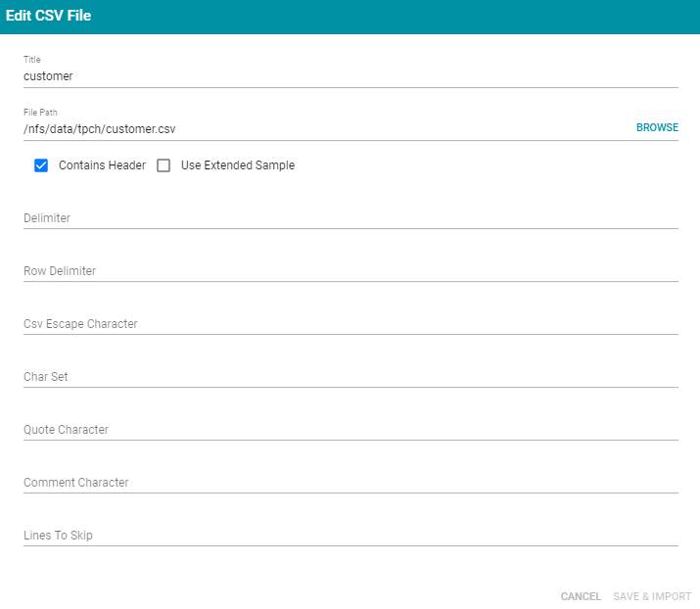
Task: Select the Row Delimiter field
Action: pos(350,271)
